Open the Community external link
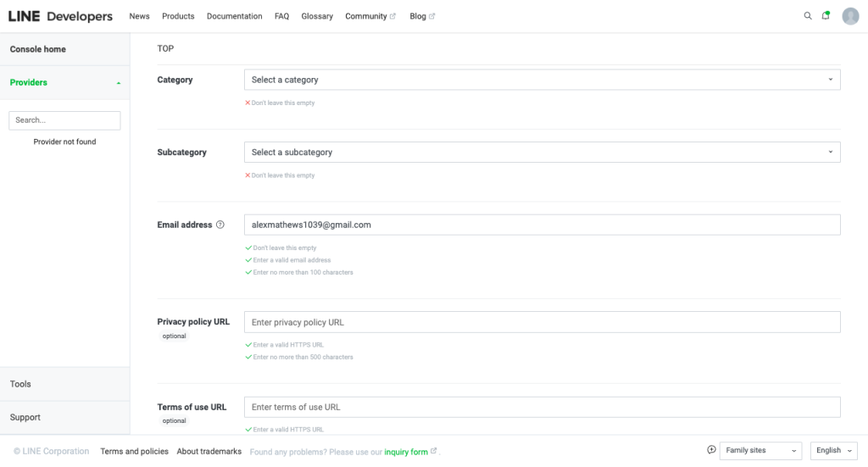The image size is (868, 467). click(x=370, y=16)
